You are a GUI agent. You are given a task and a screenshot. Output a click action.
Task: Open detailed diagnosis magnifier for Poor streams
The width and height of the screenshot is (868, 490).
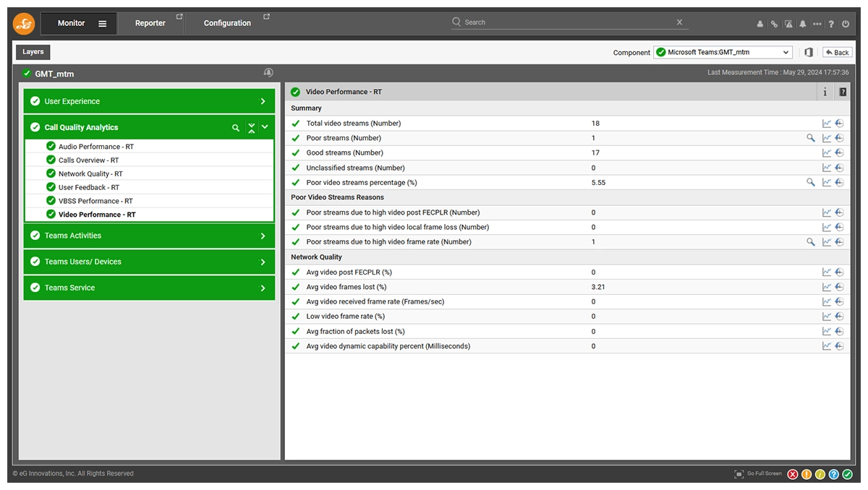point(811,138)
